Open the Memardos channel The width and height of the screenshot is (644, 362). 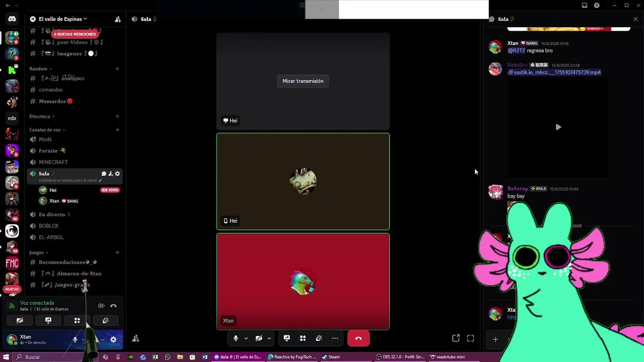point(74,101)
